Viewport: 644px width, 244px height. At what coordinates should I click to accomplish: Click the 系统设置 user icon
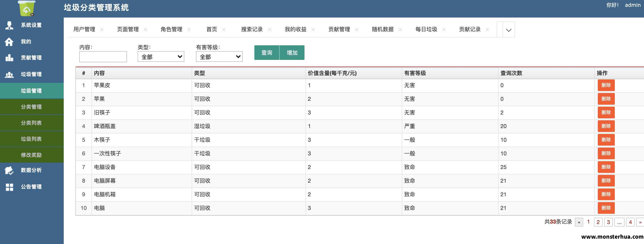9,25
